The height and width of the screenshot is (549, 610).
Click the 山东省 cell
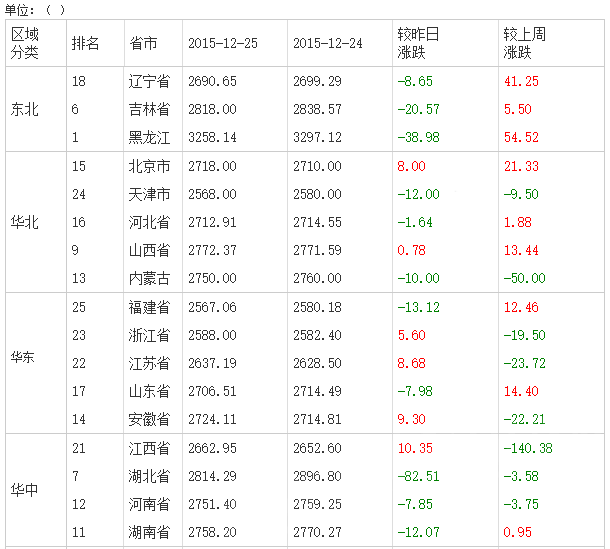[x=149, y=391]
